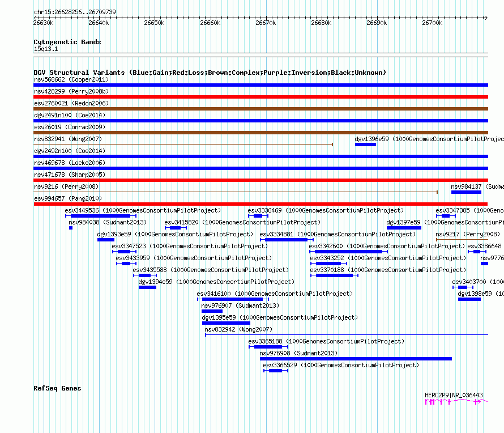Open the esv3416100 variant glyph
The image size is (504, 433).
click(x=233, y=299)
